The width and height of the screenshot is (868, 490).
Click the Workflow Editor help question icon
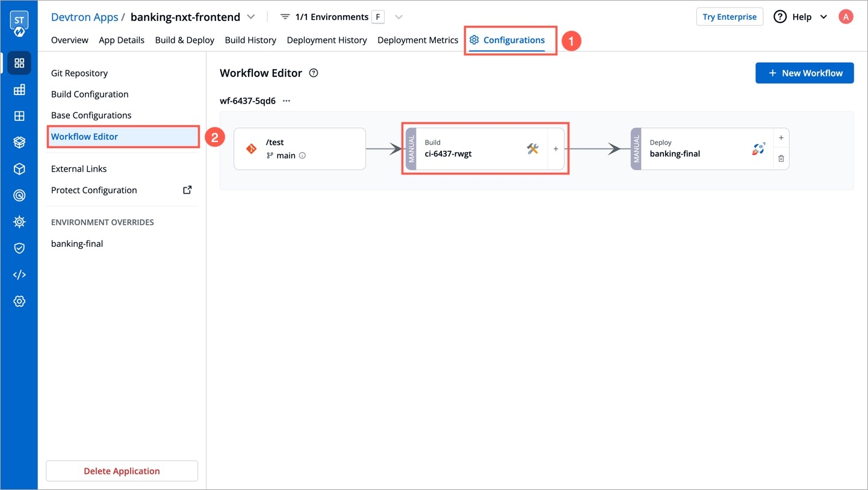[313, 73]
